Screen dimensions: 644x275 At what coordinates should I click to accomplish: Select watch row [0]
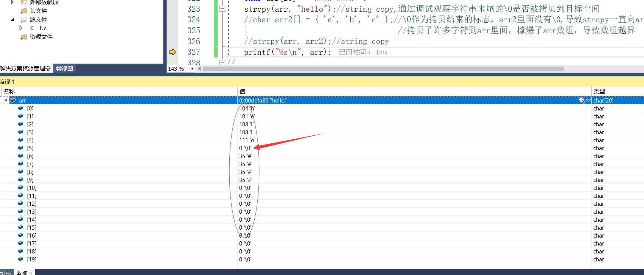tap(322, 108)
